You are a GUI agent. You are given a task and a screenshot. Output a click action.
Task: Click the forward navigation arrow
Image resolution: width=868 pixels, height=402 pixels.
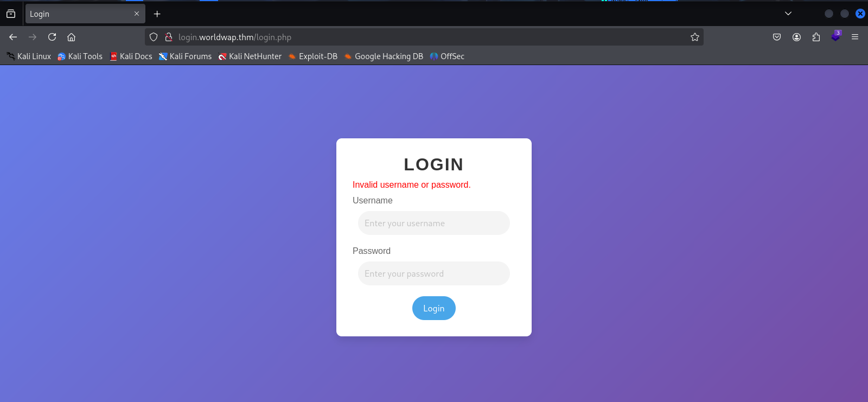click(x=33, y=37)
